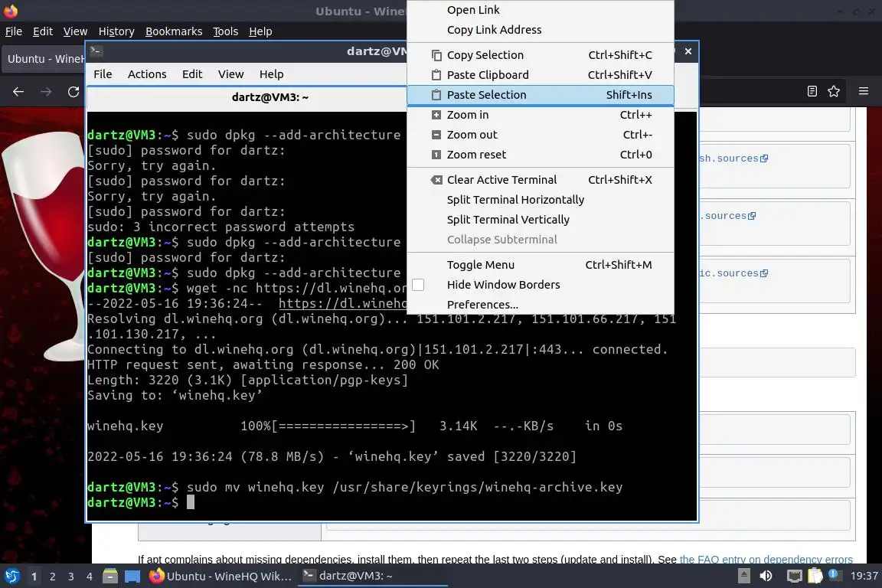
Task: Open the sh.sources link on wiki page
Action: [x=733, y=158]
